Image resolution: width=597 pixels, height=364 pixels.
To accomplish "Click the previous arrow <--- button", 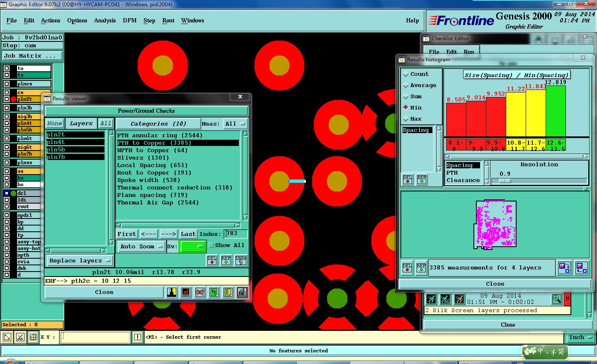I will 148,234.
